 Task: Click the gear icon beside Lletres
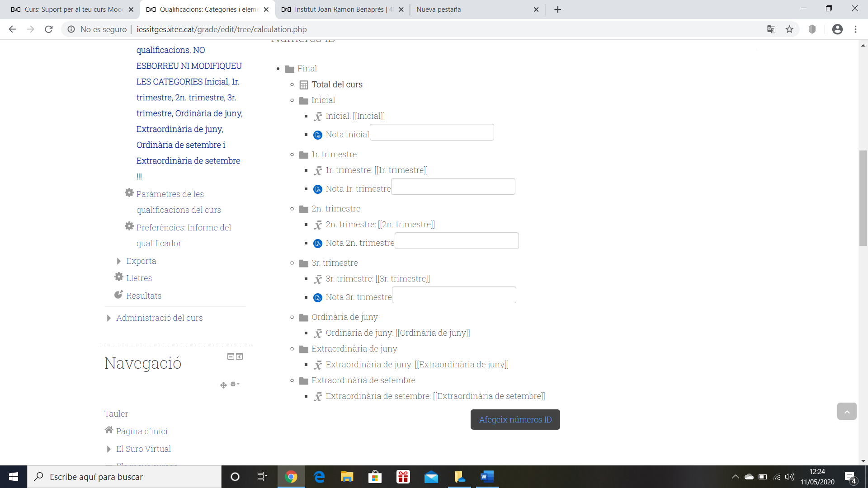coord(119,277)
